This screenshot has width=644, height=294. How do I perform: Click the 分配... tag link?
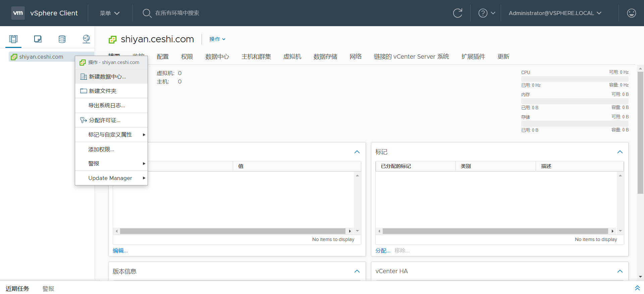pyautogui.click(x=383, y=251)
